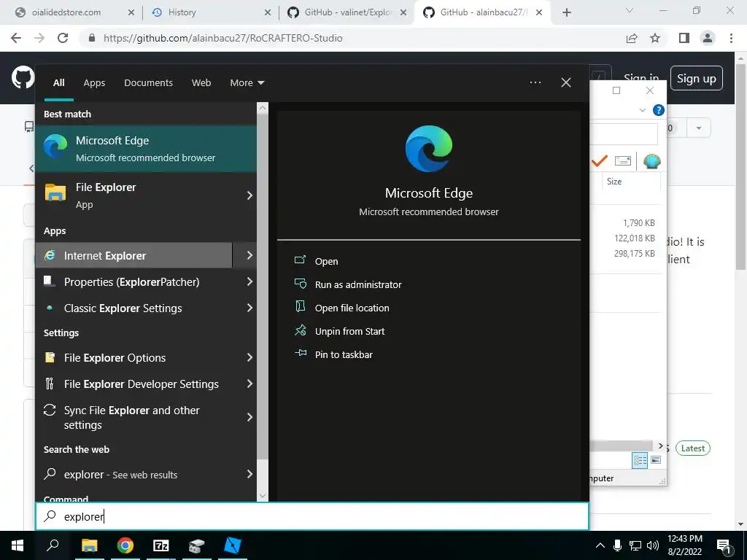Close the search panel
Screen dimensions: 747x560
[x=566, y=83]
